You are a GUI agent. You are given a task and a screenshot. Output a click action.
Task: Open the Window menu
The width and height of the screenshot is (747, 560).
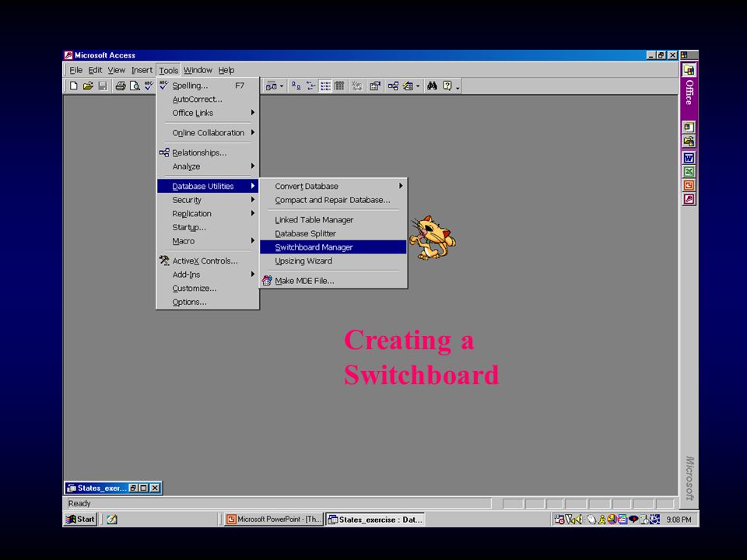(198, 71)
